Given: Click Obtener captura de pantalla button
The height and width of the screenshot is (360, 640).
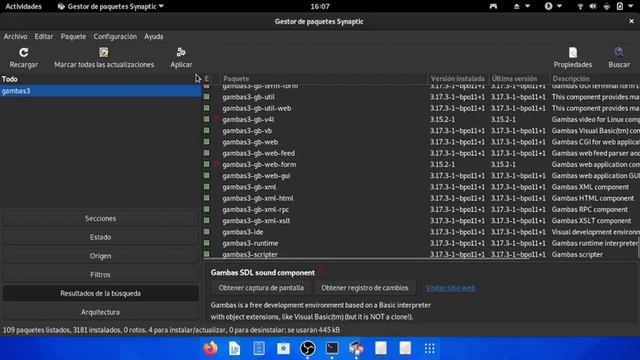Looking at the screenshot, I should coord(261,288).
